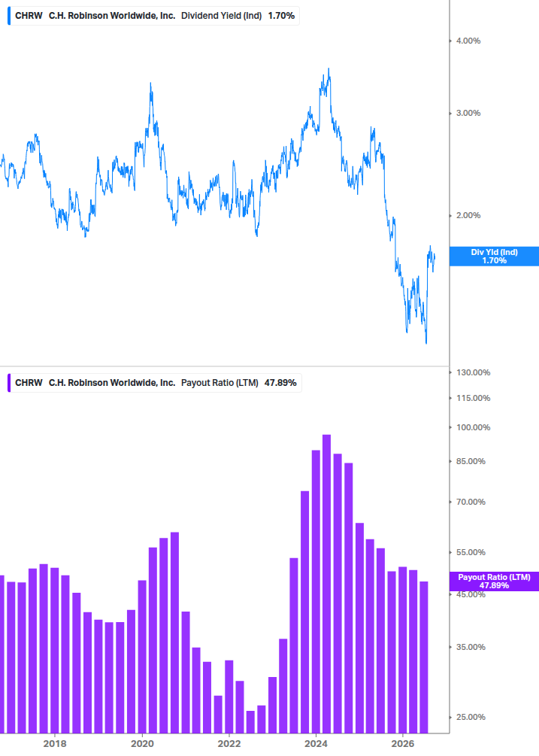Click the purple Payout Ratio color swatch
This screenshot has width=539, height=756.
coord(9,383)
